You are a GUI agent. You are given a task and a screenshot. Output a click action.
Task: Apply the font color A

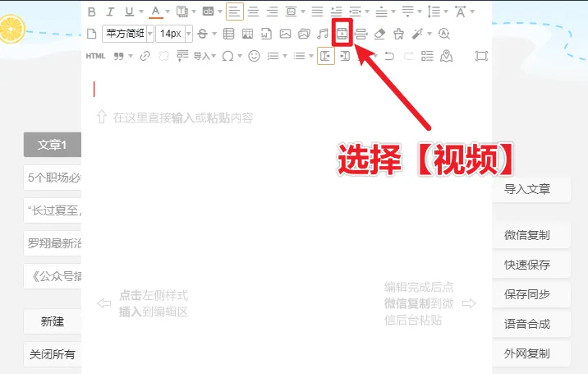tap(156, 12)
